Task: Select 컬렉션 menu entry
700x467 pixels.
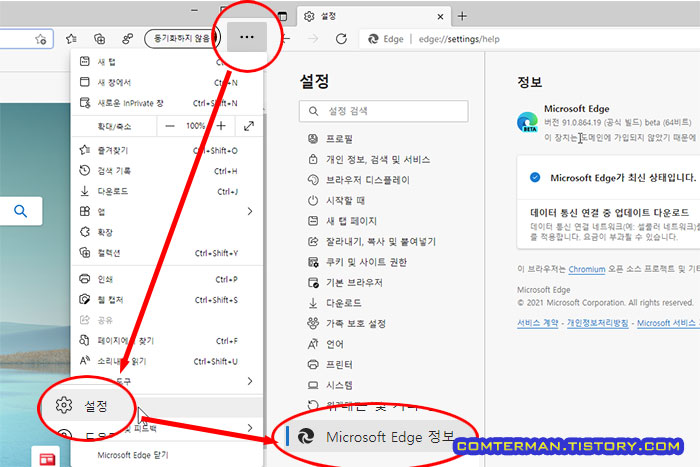Action: tap(167, 253)
